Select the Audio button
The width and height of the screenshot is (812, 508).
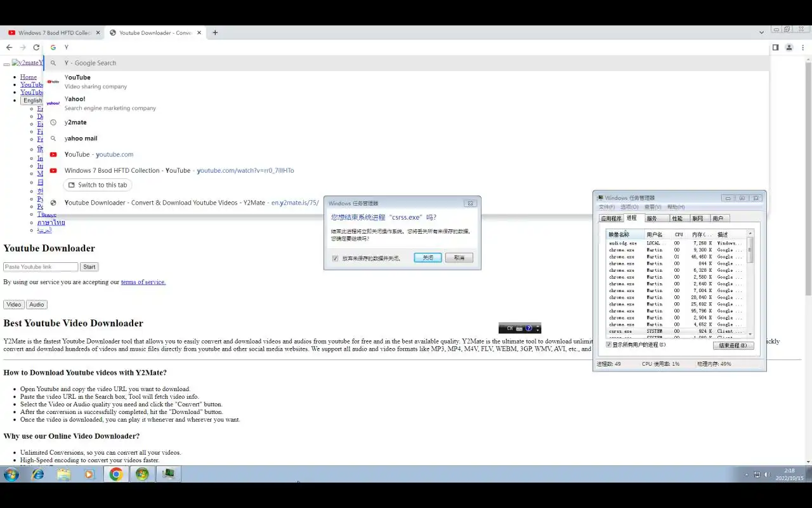(37, 305)
